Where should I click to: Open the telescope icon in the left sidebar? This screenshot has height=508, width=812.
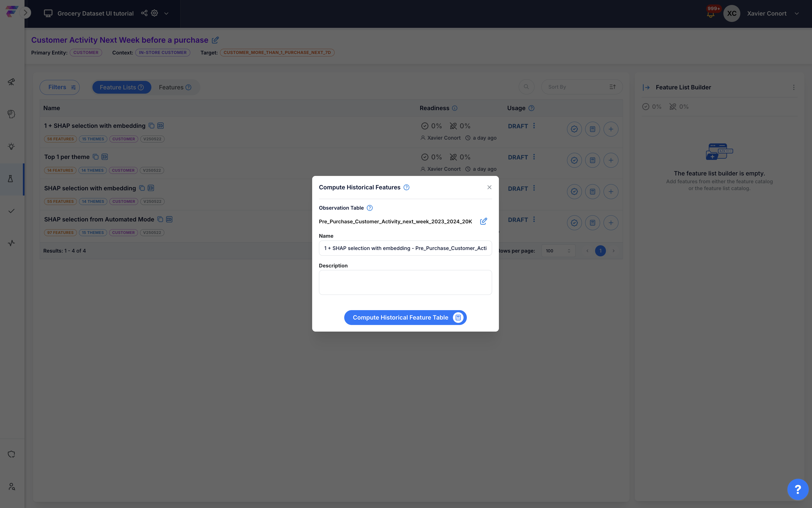pos(11,82)
